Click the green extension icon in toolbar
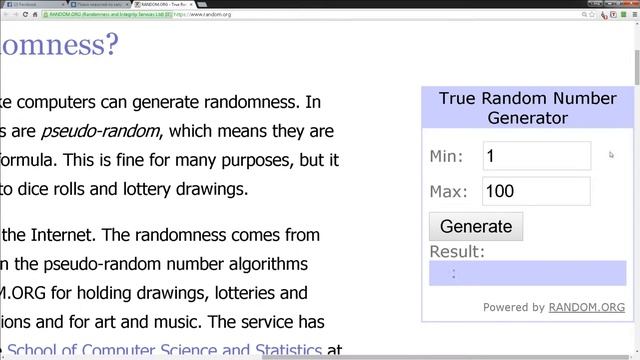Screen dimensions: 640x360 [x=624, y=14]
